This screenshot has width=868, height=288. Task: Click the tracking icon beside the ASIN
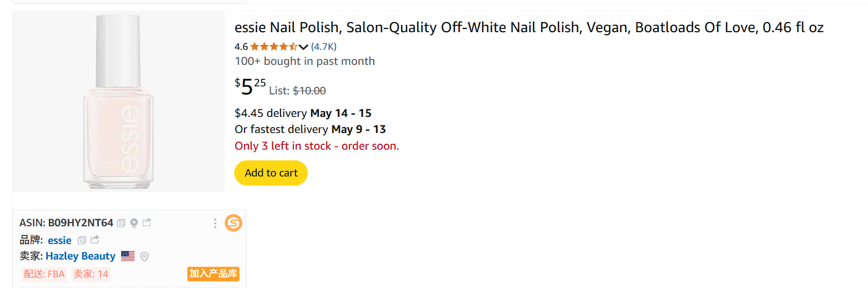(134, 223)
